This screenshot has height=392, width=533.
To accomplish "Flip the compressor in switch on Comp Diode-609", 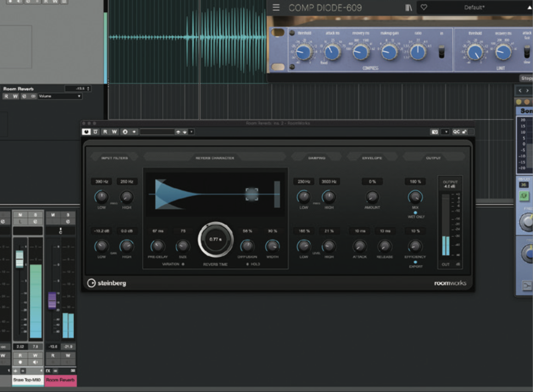I will pyautogui.click(x=441, y=51).
